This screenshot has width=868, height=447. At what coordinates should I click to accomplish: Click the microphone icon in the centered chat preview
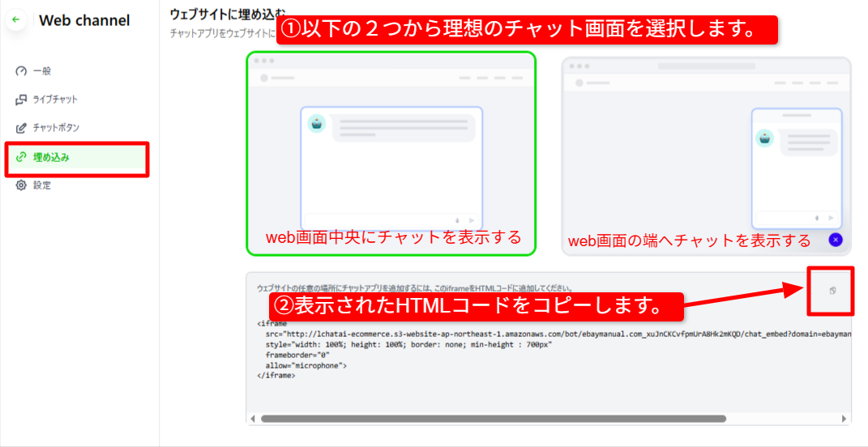pyautogui.click(x=458, y=219)
